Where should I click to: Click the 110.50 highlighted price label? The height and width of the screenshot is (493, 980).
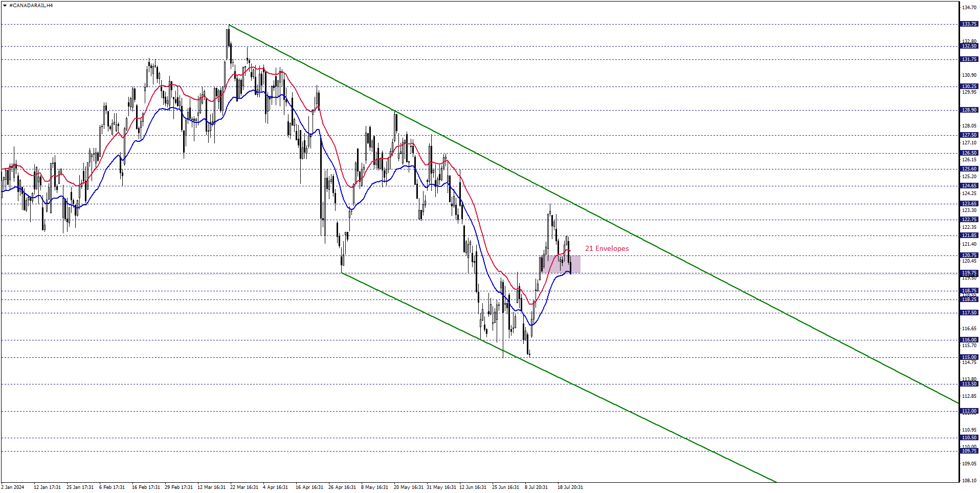click(969, 438)
